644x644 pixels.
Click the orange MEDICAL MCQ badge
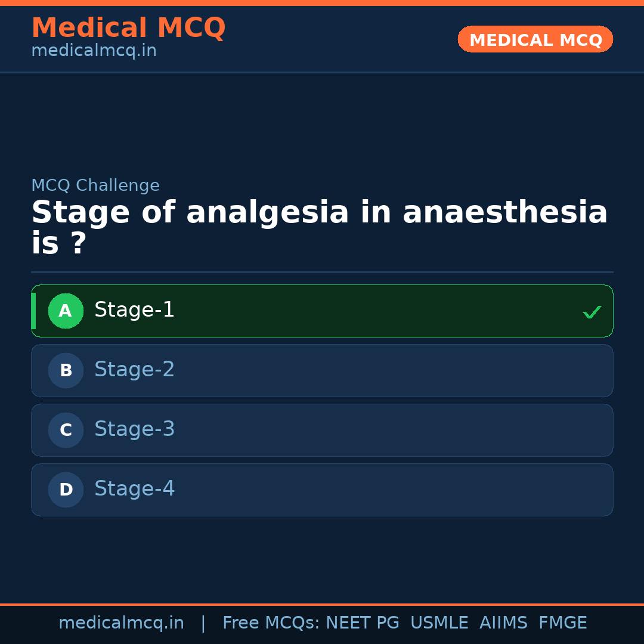tap(535, 39)
